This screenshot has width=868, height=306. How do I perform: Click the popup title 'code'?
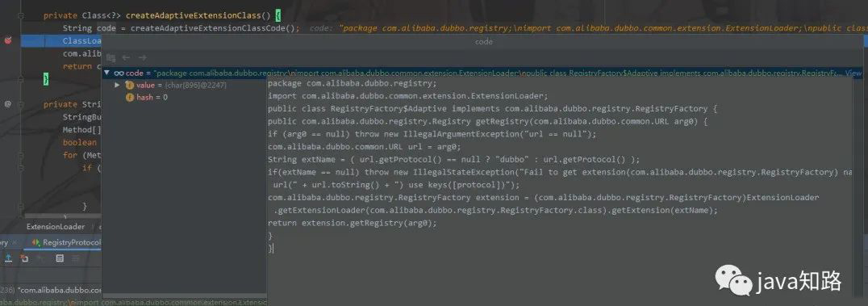(484, 41)
